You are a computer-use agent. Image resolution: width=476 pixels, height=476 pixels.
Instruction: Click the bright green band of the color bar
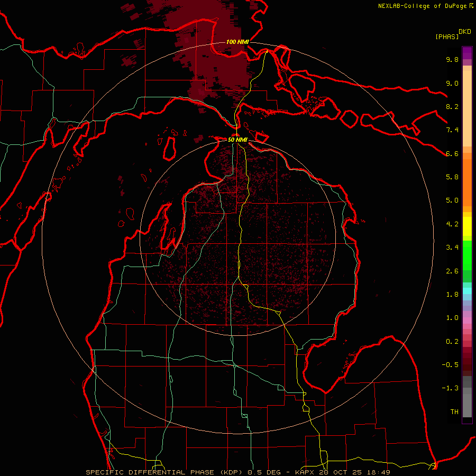[x=467, y=255]
